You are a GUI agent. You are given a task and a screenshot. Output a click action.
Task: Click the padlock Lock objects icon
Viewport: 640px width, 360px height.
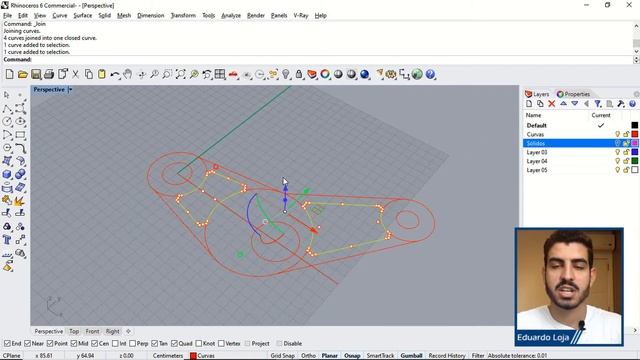(x=299, y=74)
